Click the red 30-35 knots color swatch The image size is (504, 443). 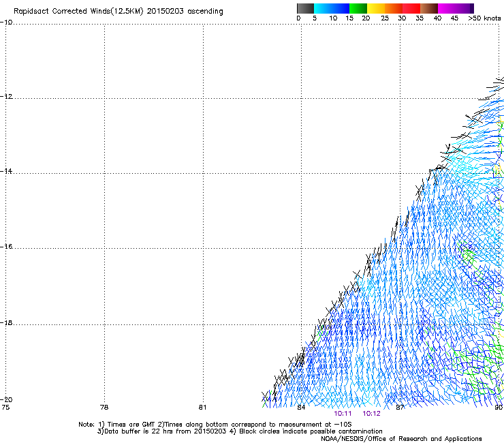pyautogui.click(x=411, y=8)
